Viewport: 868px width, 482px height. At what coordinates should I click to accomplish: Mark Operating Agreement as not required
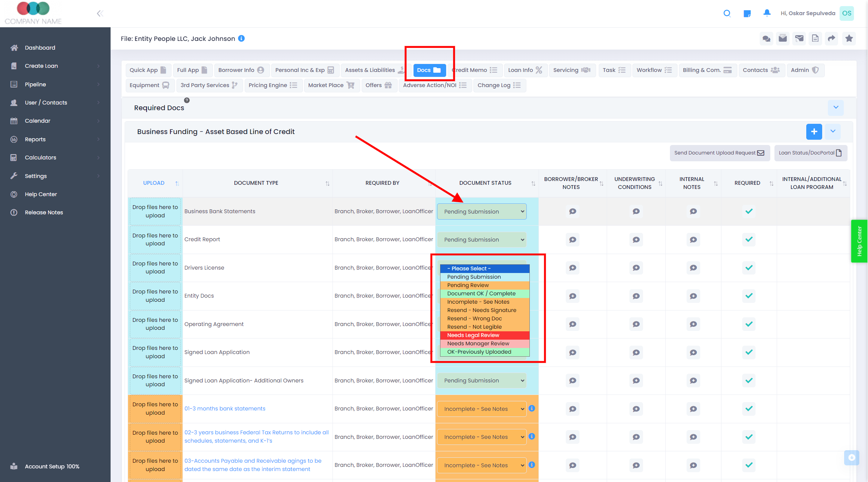pos(749,324)
